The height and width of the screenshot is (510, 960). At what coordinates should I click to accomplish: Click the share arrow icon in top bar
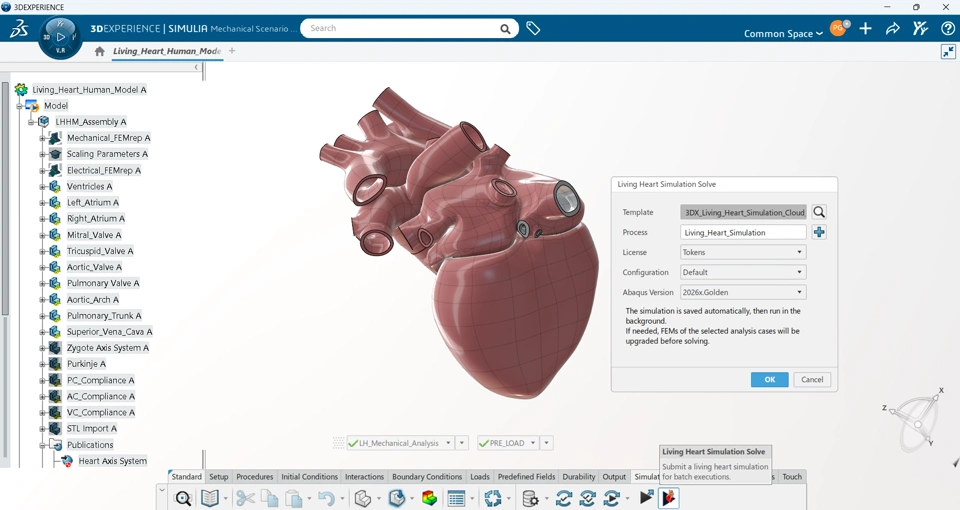click(893, 28)
